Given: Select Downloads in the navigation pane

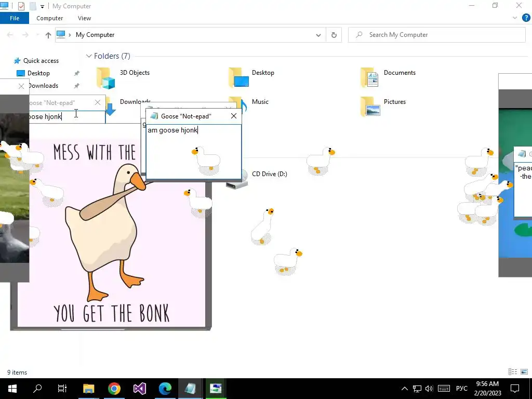Looking at the screenshot, I should (x=43, y=86).
